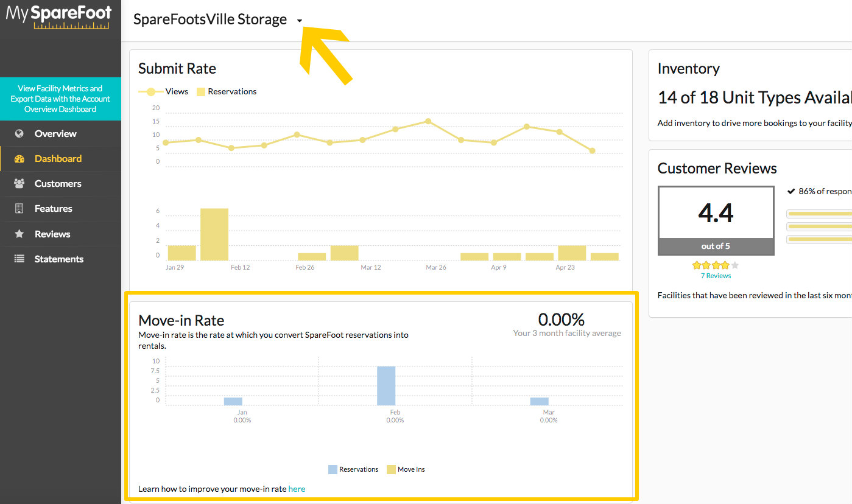The width and height of the screenshot is (852, 504).
Task: Click the tall reservations bar after Jan 29
Action: click(x=214, y=234)
